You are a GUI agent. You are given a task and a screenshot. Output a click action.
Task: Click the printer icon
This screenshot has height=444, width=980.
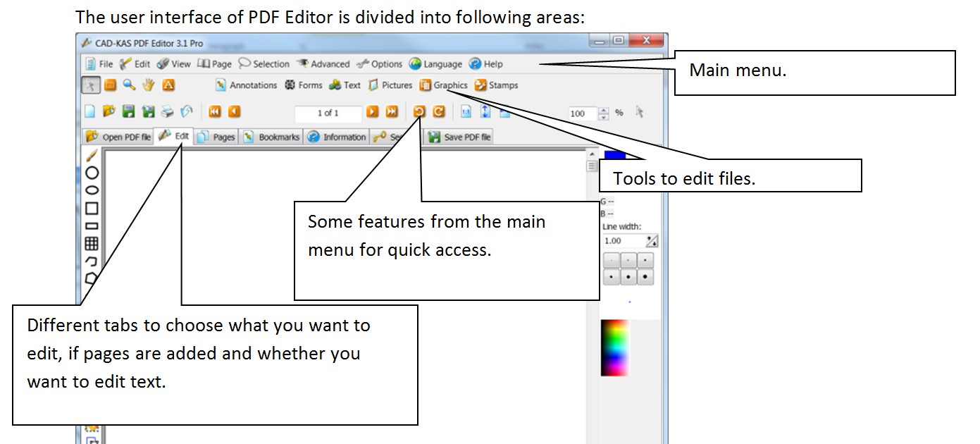coord(167,112)
